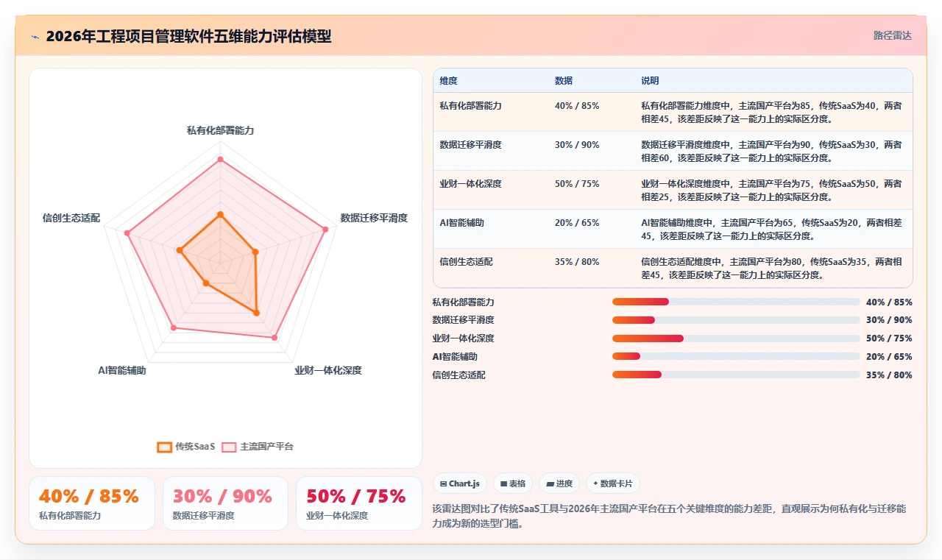Click the 说明 column header
942x560 pixels.
click(x=650, y=81)
